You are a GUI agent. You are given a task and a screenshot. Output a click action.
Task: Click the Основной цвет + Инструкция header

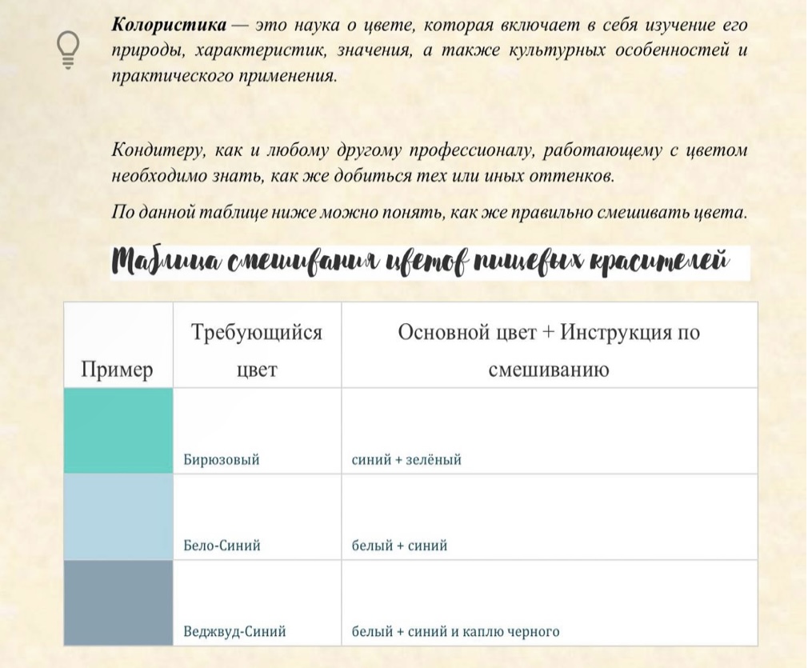coord(549,350)
